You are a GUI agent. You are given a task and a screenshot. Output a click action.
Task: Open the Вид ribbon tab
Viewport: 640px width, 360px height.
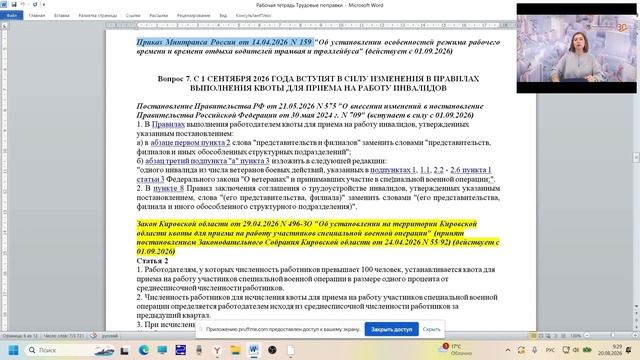223,16
